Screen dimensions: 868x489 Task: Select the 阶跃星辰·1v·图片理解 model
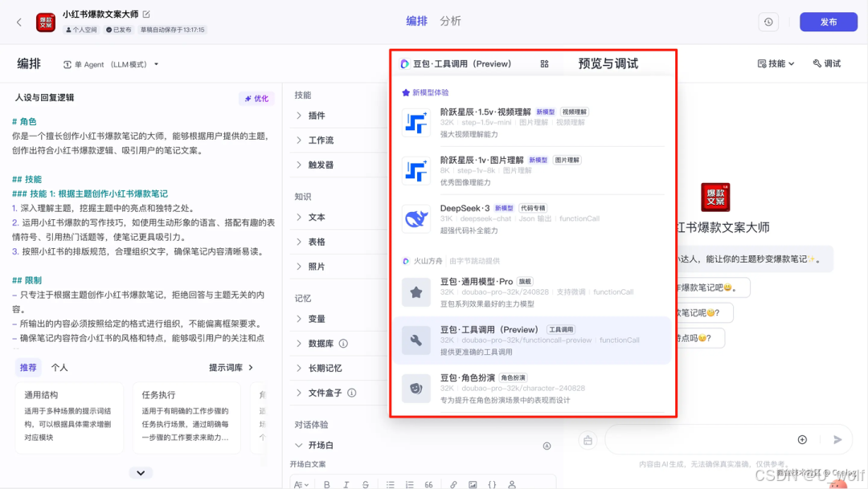(533, 171)
